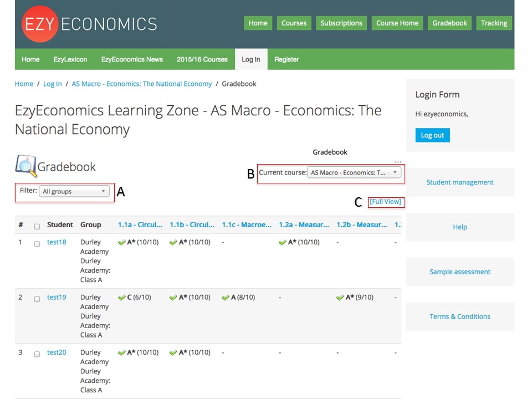Click green checkmark for test19 1.2b grade

(x=340, y=298)
